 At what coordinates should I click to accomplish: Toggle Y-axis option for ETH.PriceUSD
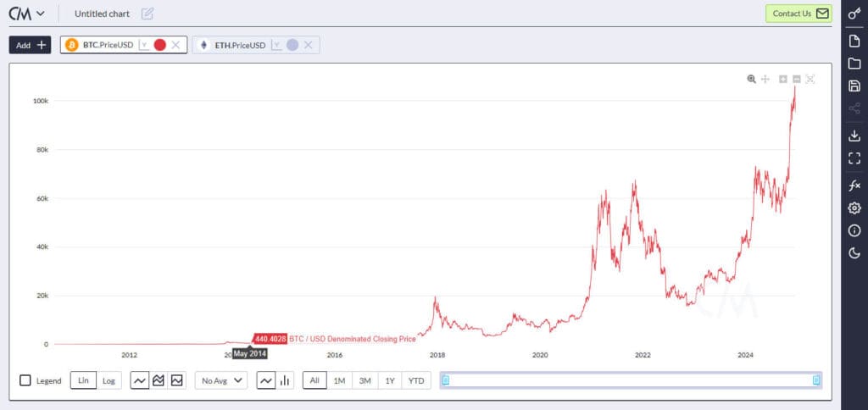(275, 45)
